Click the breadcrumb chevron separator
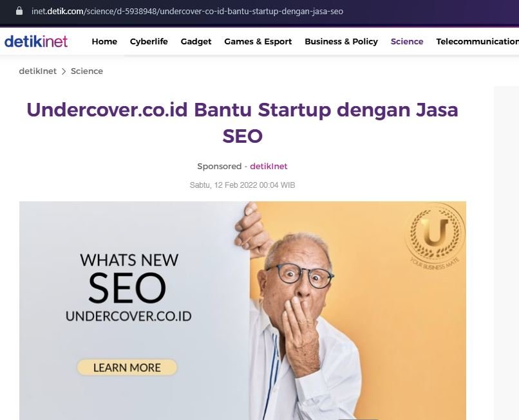Image resolution: width=519 pixels, height=420 pixels. [x=64, y=71]
